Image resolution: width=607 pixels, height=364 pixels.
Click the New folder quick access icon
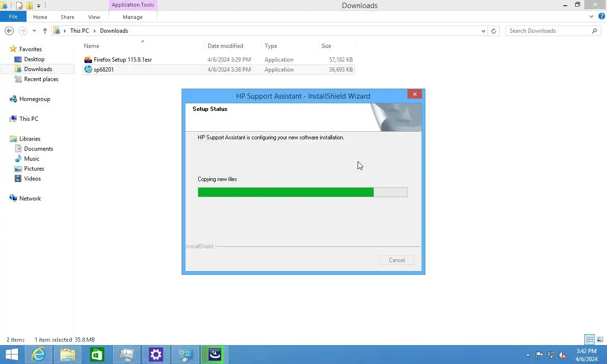tap(29, 6)
